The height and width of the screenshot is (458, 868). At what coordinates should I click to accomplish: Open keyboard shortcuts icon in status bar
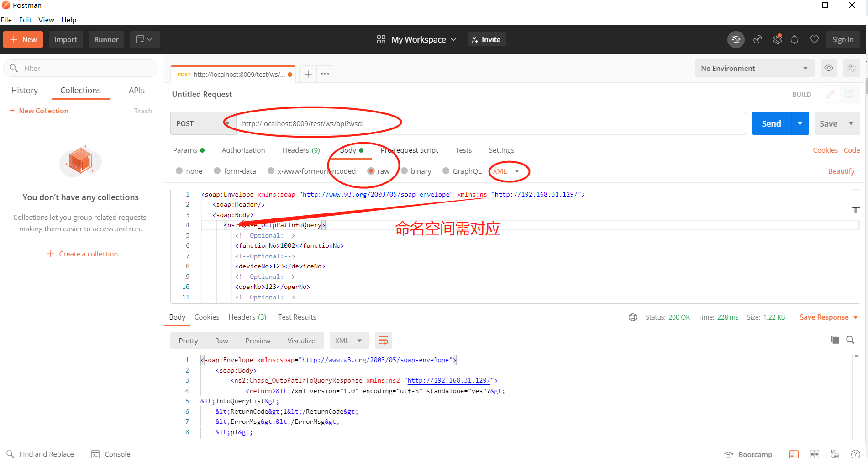click(x=835, y=453)
